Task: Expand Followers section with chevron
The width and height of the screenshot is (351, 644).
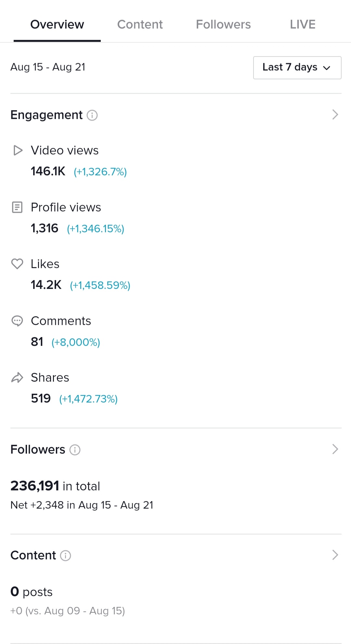Action: click(335, 449)
